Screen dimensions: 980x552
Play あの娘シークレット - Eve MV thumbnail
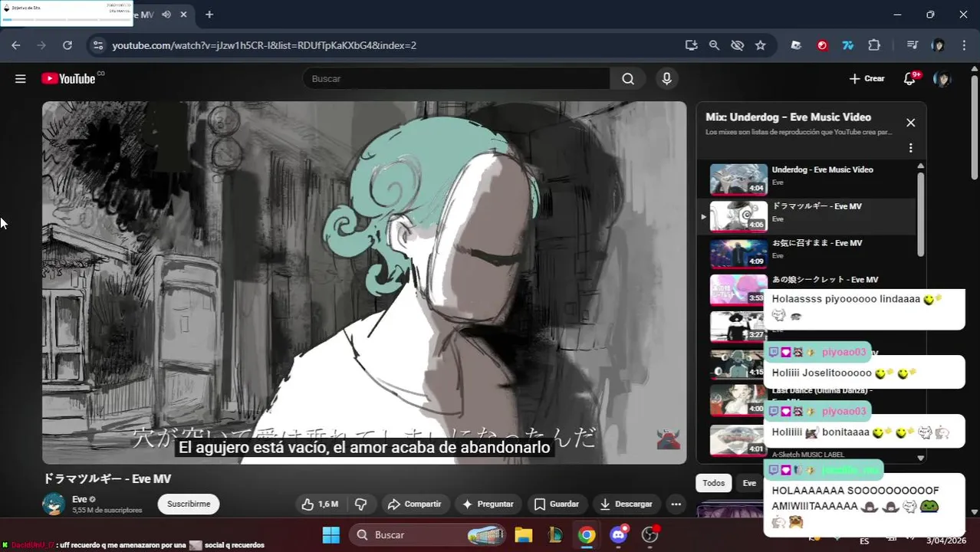click(x=738, y=289)
